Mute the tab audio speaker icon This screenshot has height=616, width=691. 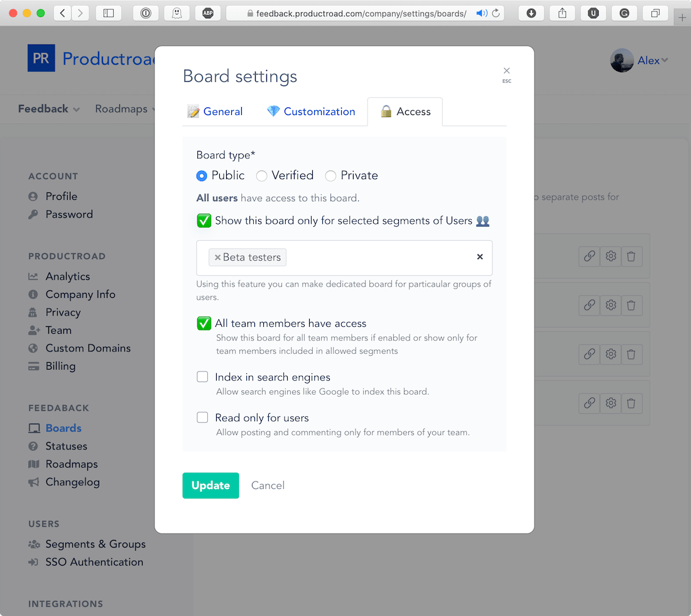[x=482, y=13]
